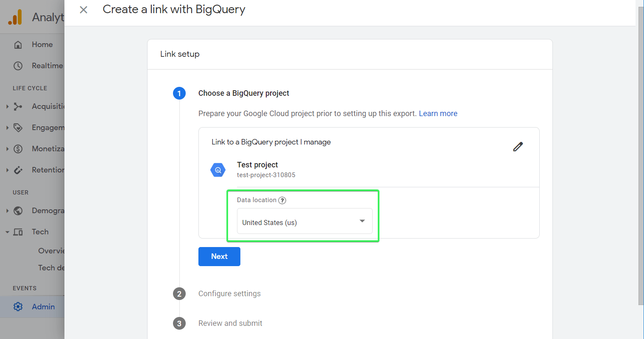Open the Realtime report
The height and width of the screenshot is (339, 644).
point(47,66)
